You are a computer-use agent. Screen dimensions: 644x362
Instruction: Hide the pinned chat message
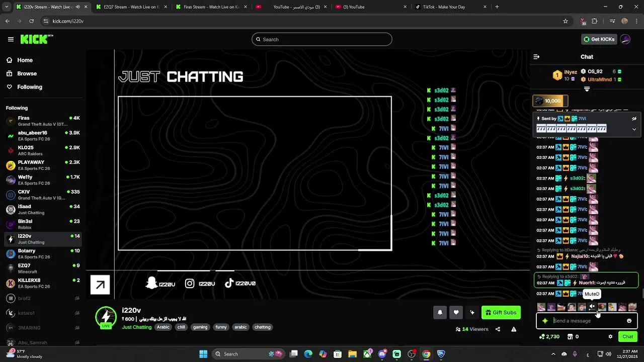tap(634, 119)
